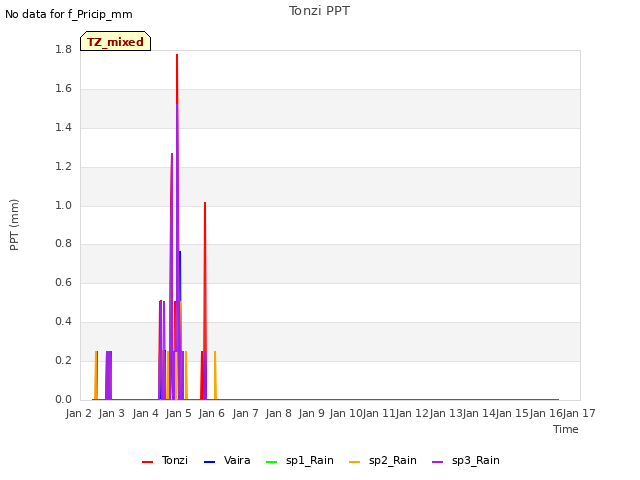Click the orange sp2_Rain spike after Jan 6
Screen dimensions: 640x480
pos(215,376)
